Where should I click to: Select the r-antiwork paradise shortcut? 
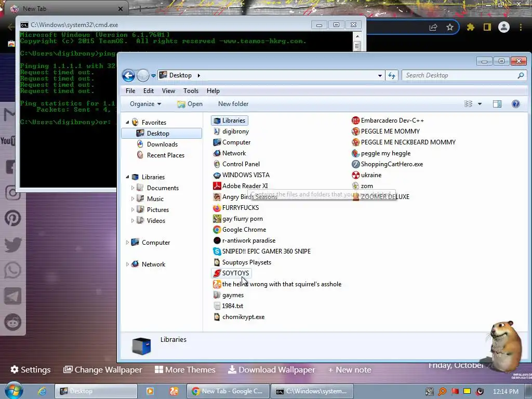244,241
